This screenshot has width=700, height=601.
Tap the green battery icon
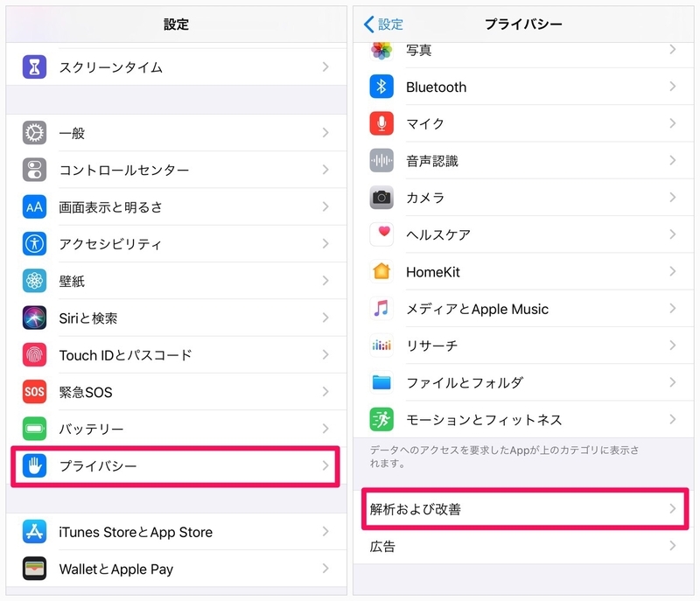pos(34,429)
